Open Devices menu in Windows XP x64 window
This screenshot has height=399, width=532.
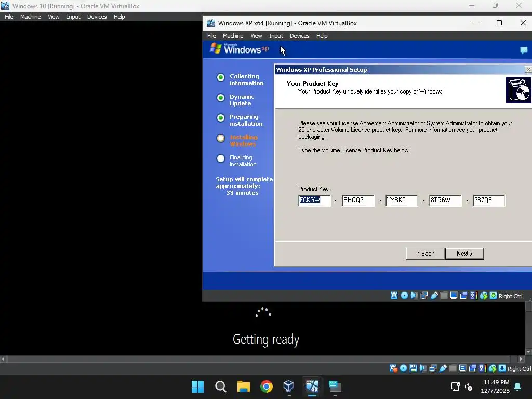coord(299,36)
